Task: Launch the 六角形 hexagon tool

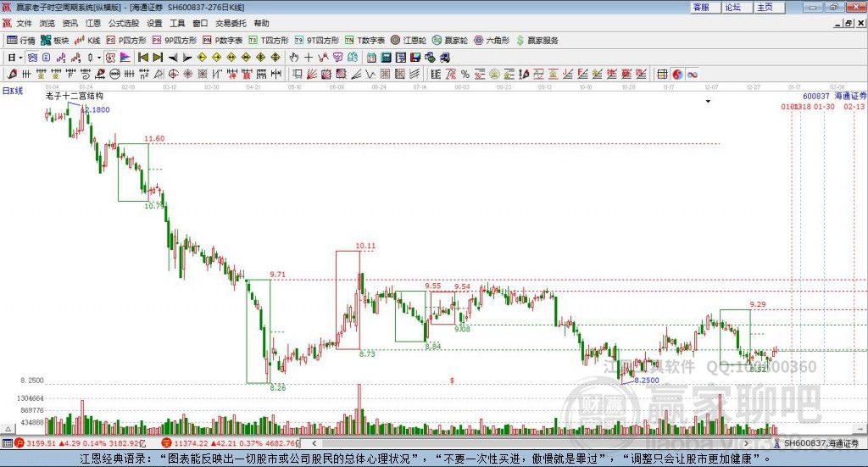Action: (491, 40)
